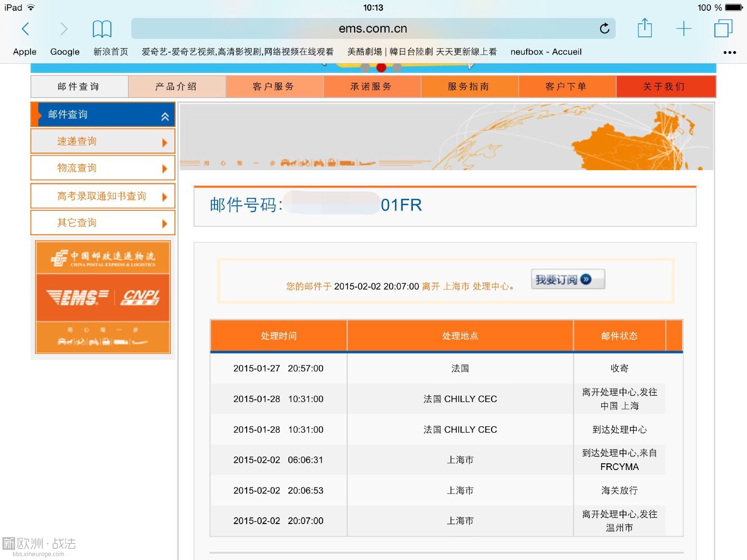Select the 到达处理中心 status cell
This screenshot has height=560, width=747.
(x=619, y=430)
